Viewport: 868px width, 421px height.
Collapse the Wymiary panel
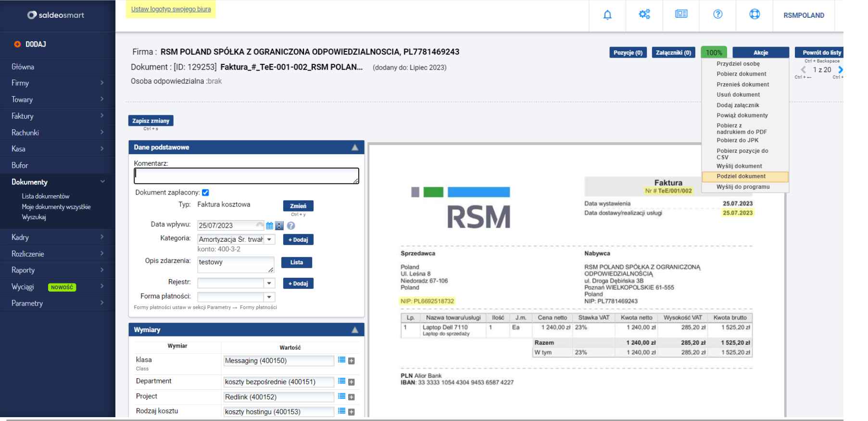pyautogui.click(x=355, y=330)
